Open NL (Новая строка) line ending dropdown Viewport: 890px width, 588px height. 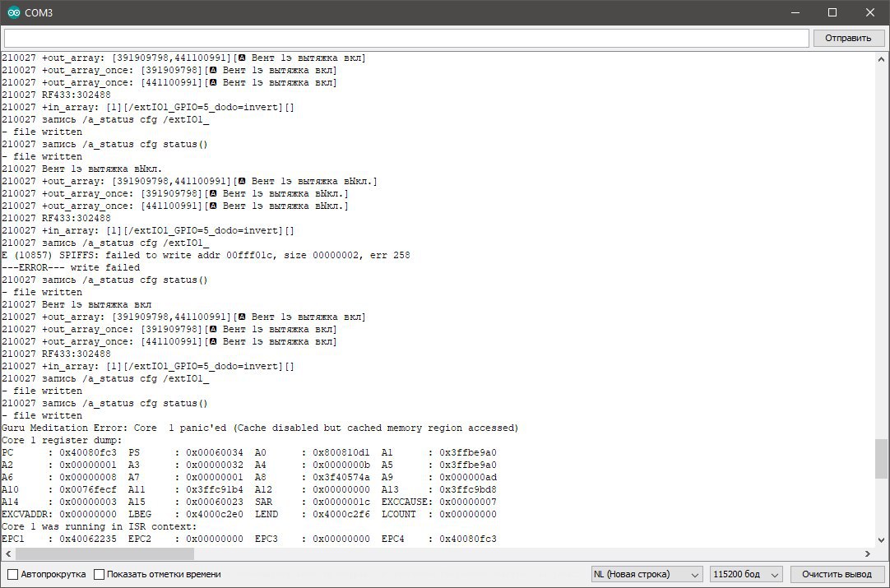pos(647,574)
